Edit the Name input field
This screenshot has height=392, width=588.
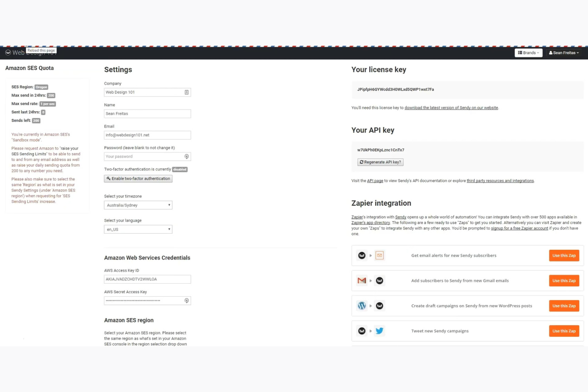147,114
